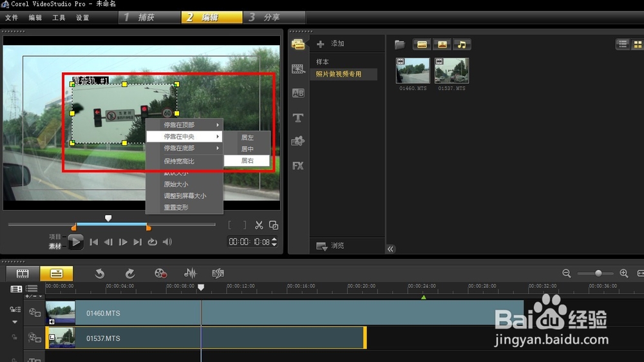Viewport: 644px width, 362px height.
Task: Collapse the library panel with chevrons
Action: coord(391,249)
